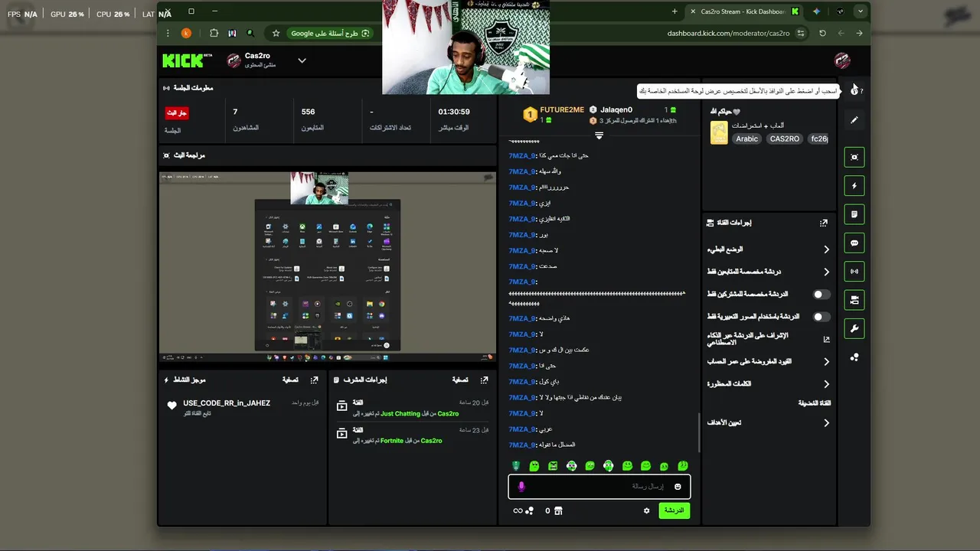Viewport: 980px width, 551px height.
Task: Click the profile avatar in Kick header
Action: click(x=842, y=60)
